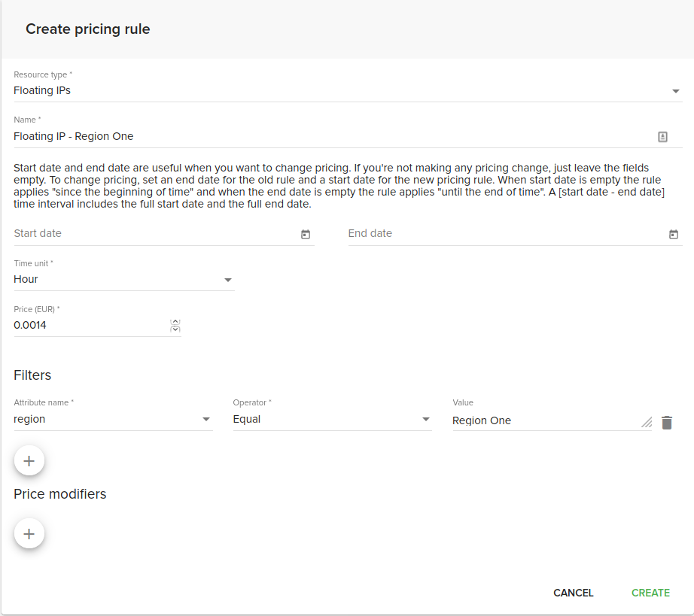Open the Attribute name region dropdown
694x616 pixels.
point(114,419)
